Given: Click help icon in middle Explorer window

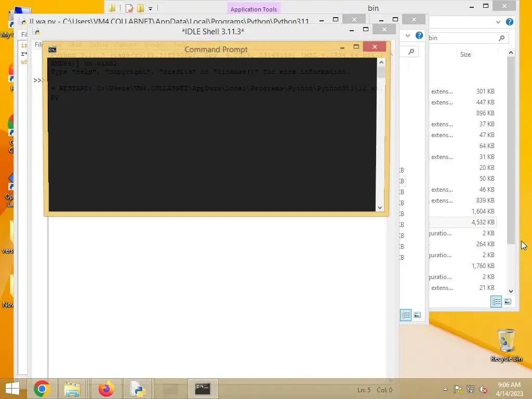Looking at the screenshot, I should pyautogui.click(x=419, y=35).
